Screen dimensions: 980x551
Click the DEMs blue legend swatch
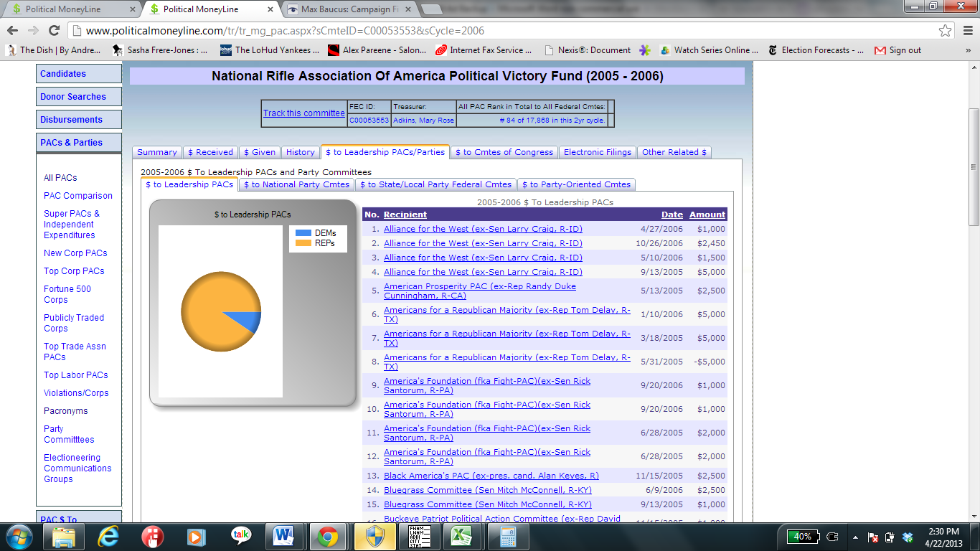[x=303, y=233]
